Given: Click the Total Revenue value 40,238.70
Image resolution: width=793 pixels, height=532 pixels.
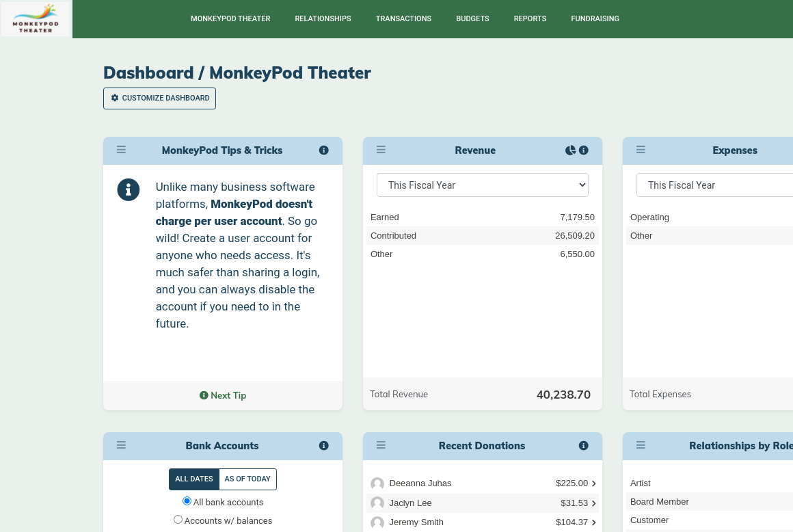Looking at the screenshot, I should point(563,395).
